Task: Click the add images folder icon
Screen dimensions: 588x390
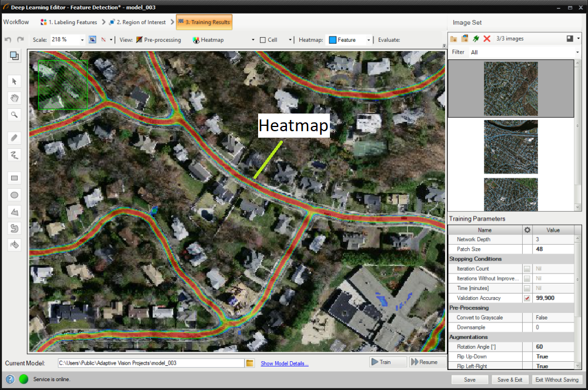Action: coord(453,39)
